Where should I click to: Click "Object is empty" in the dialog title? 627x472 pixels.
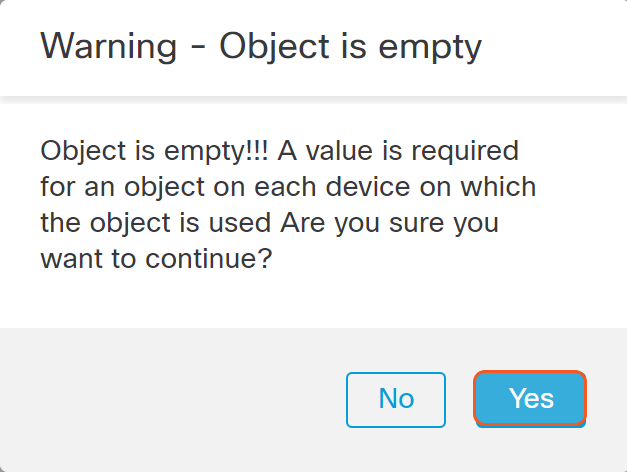point(350,47)
